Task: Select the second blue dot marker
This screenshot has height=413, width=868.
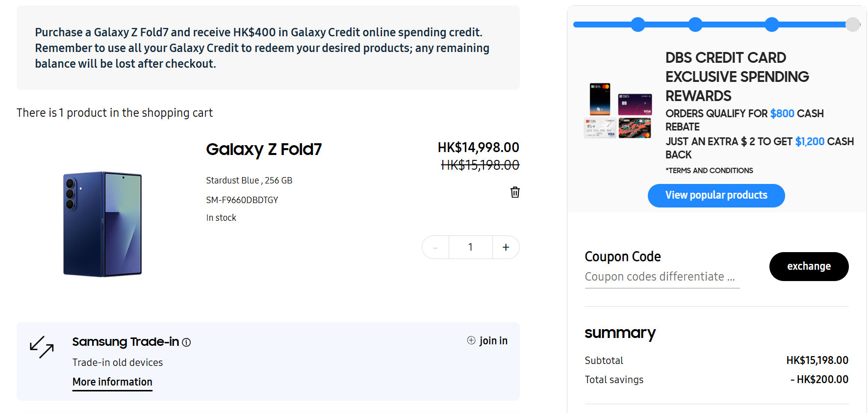Action: tap(695, 24)
